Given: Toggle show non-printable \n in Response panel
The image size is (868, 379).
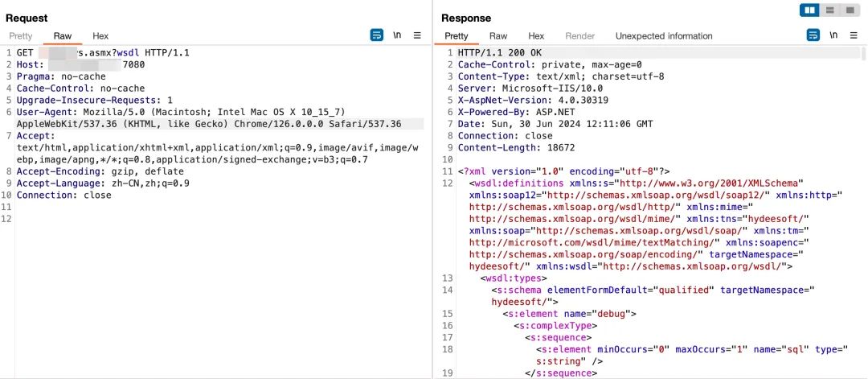Looking at the screenshot, I should pos(833,35).
